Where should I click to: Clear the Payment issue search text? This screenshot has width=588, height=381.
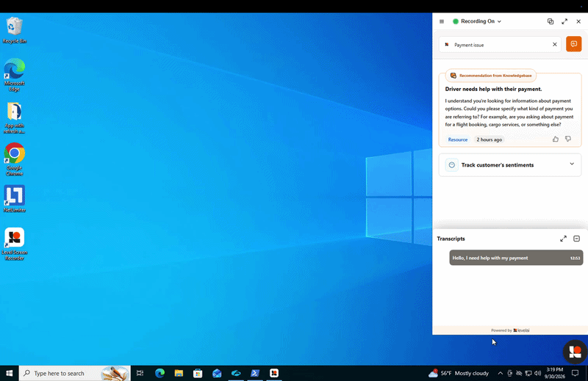click(x=555, y=44)
